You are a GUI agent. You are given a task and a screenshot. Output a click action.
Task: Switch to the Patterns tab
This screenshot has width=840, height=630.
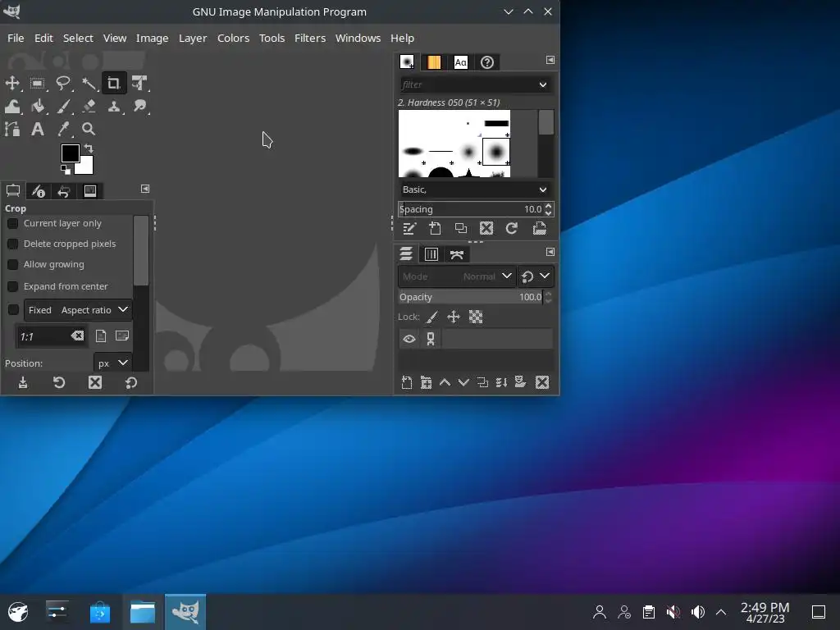coord(434,62)
